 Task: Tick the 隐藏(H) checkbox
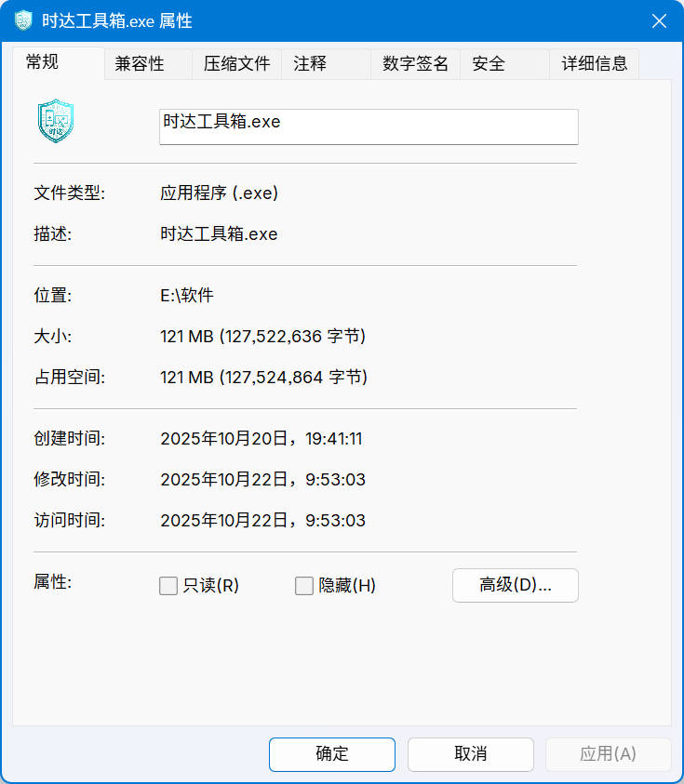tap(304, 586)
